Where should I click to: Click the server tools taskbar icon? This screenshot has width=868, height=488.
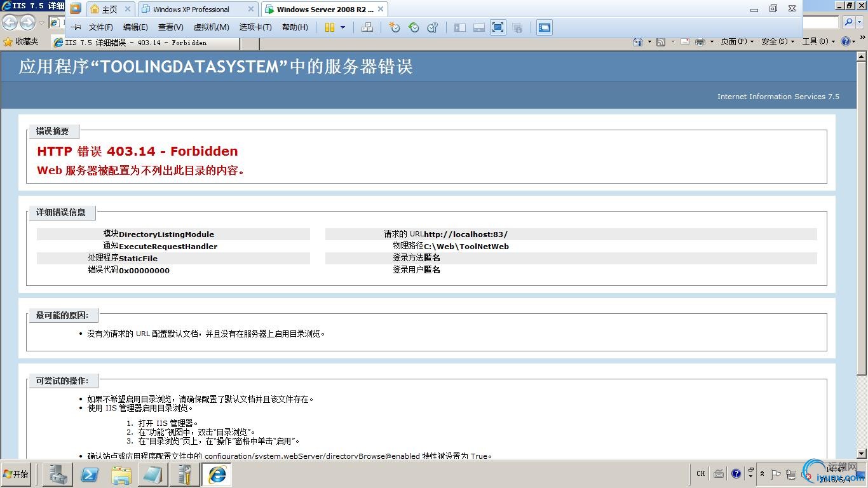click(185, 474)
